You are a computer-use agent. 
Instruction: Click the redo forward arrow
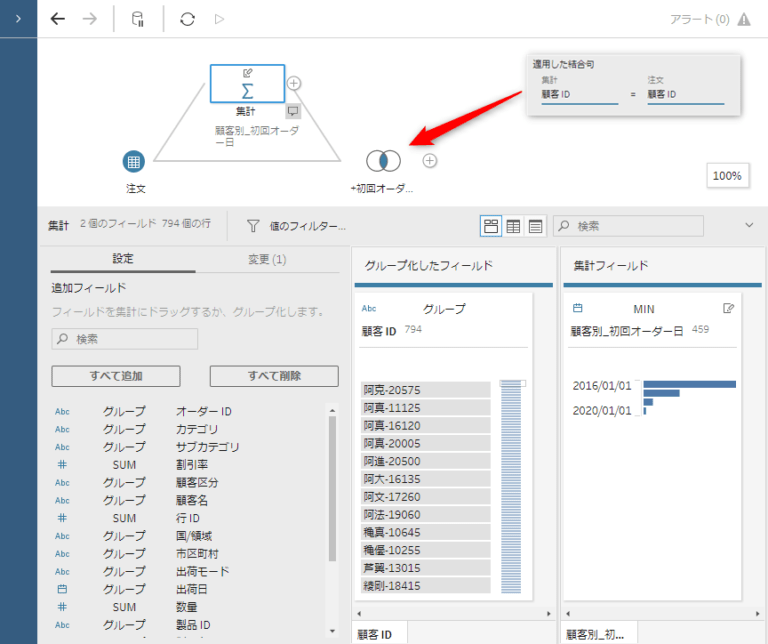[90, 19]
